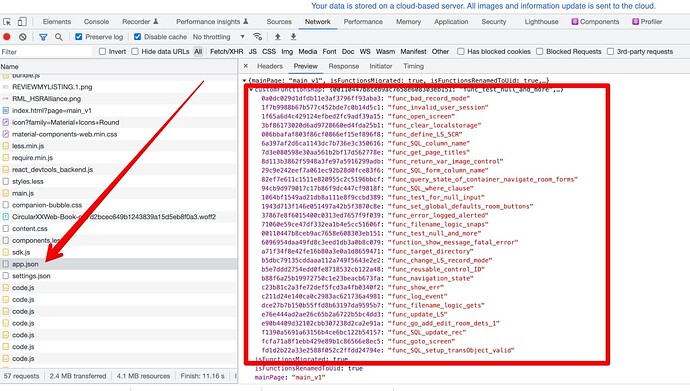Open React Profiler panel tab
The image size is (690, 391).
click(x=647, y=22)
